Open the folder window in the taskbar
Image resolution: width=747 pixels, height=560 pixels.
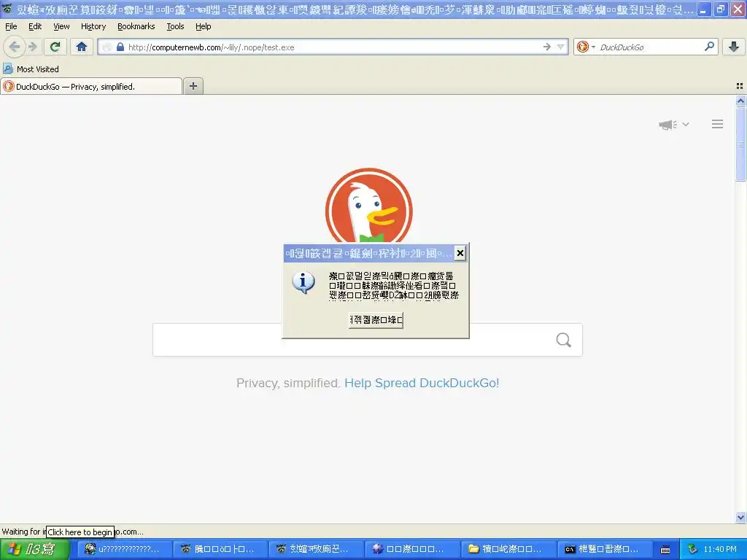tap(508, 549)
